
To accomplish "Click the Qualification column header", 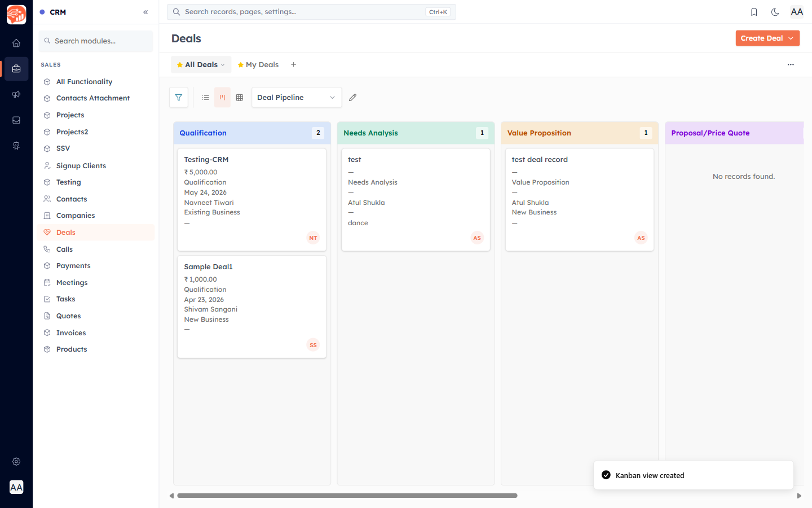I will (251, 133).
